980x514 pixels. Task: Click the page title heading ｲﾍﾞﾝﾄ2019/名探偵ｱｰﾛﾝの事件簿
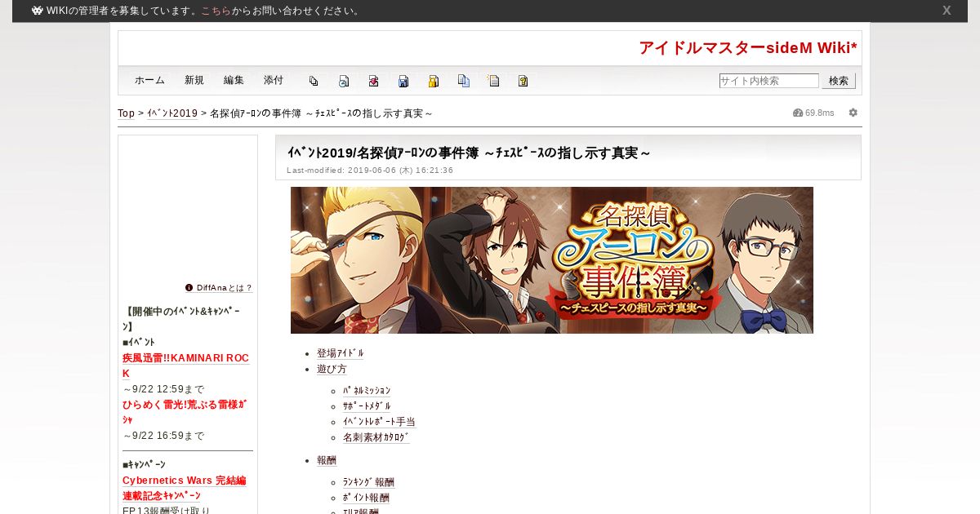pos(469,153)
